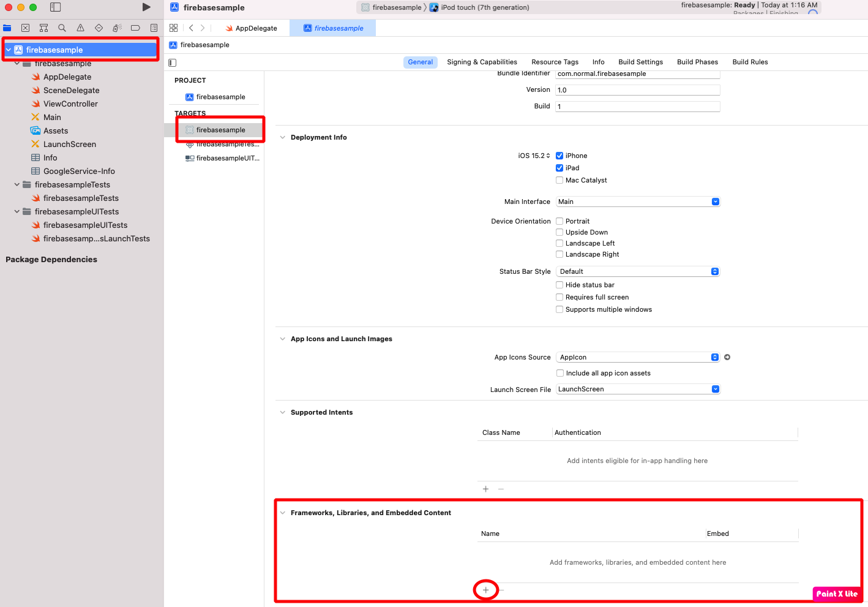Open the App Icons Source dropdown
Viewport: 868px width, 607px height.
tap(638, 357)
